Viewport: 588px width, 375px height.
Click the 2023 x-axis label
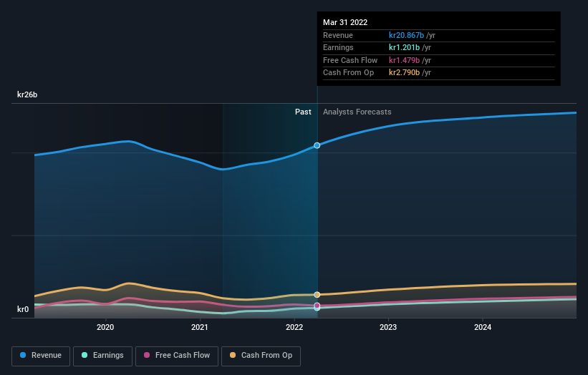388,328
